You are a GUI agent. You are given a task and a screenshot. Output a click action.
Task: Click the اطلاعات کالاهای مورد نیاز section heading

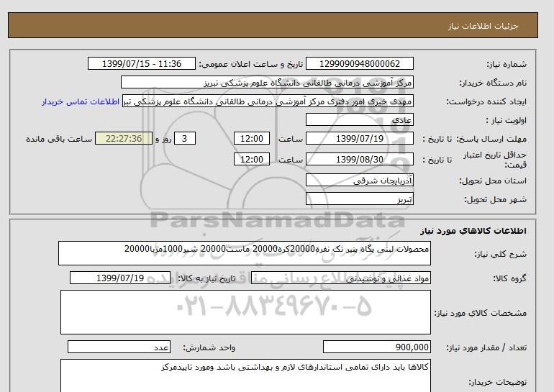[x=473, y=231]
